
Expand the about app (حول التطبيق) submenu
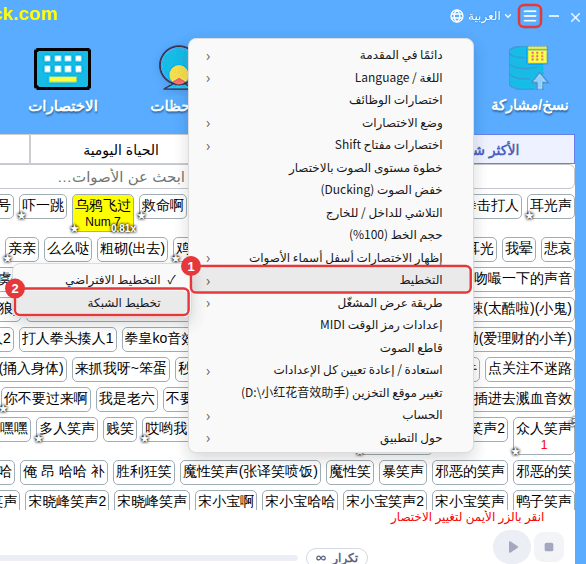click(x=331, y=438)
